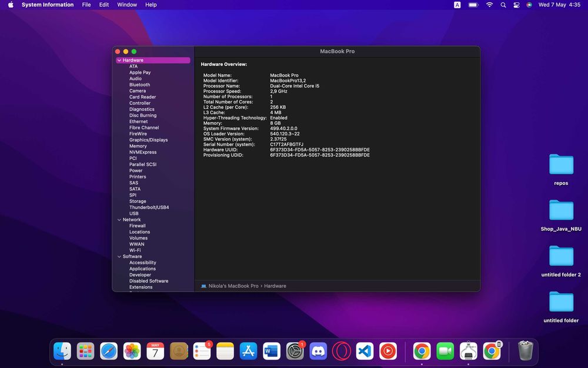Open the File menu
Screen dimensions: 588x368
tap(86, 5)
